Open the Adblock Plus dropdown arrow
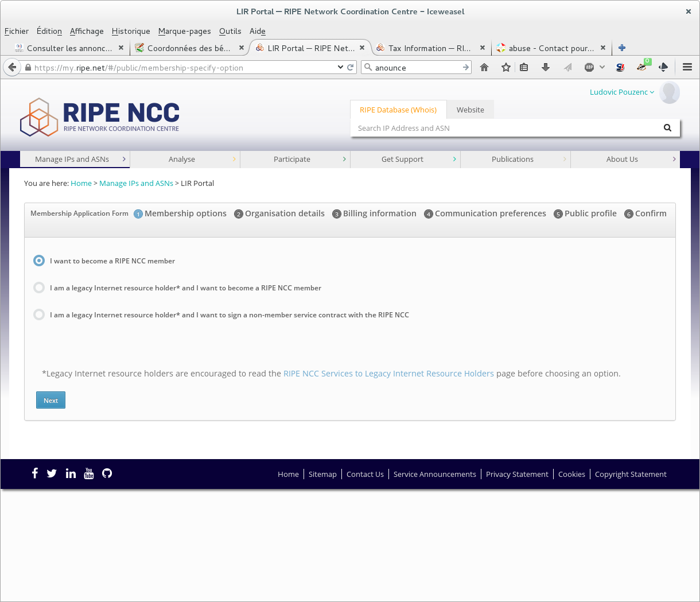Image resolution: width=700 pixels, height=602 pixels. [602, 67]
